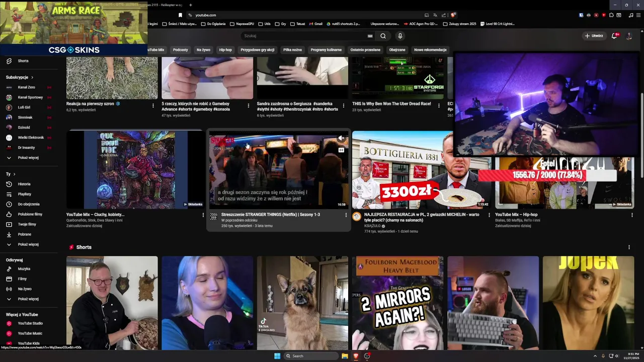644x362 pixels.
Task: Select the Nowe rekomendacje chip
Action: pyautogui.click(x=430, y=50)
